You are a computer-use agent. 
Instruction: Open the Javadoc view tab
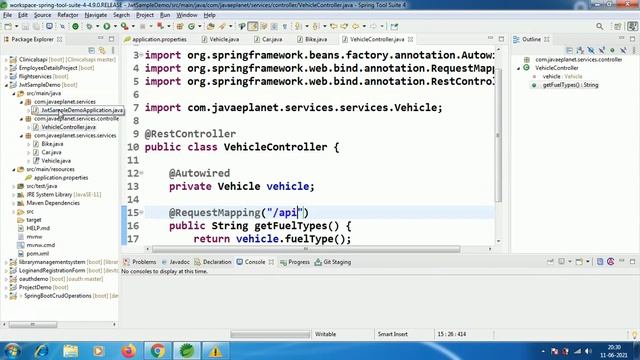176,262
